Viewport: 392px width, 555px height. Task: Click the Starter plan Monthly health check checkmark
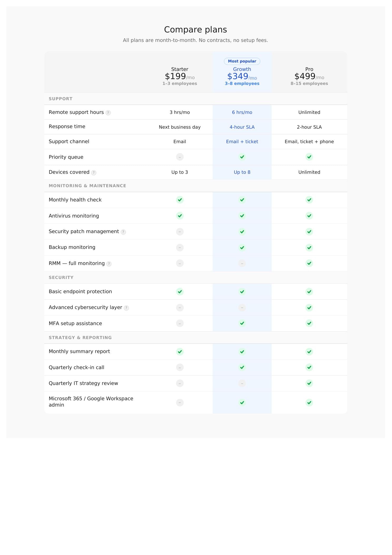coord(180,200)
